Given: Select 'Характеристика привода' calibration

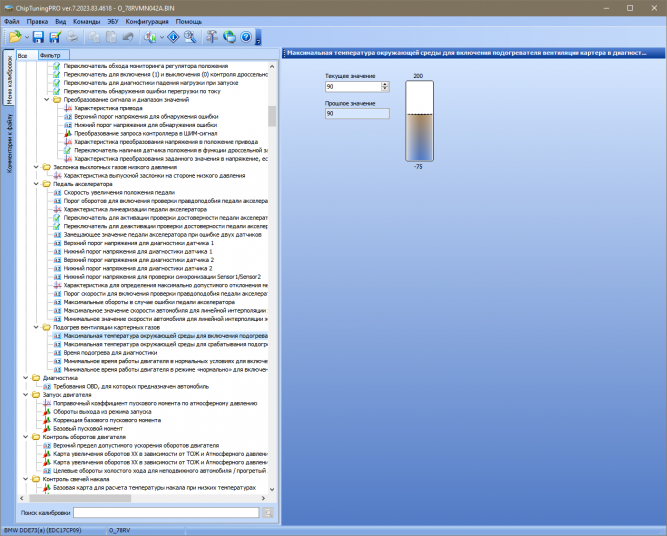Looking at the screenshot, I should [x=108, y=108].
